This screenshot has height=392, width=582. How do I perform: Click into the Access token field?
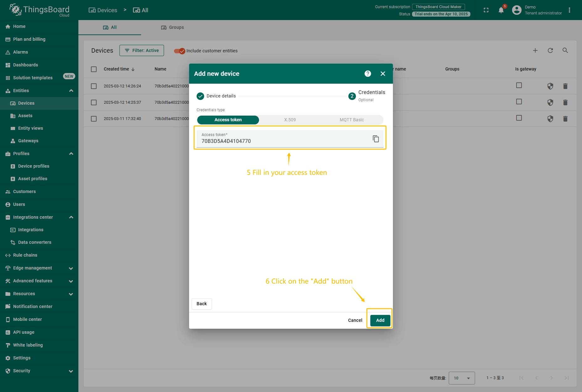282,141
